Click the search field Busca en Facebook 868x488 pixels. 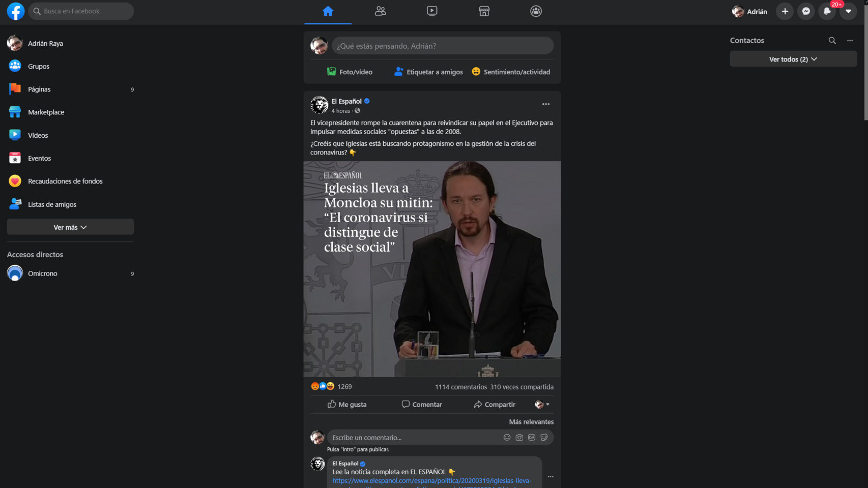(81, 11)
